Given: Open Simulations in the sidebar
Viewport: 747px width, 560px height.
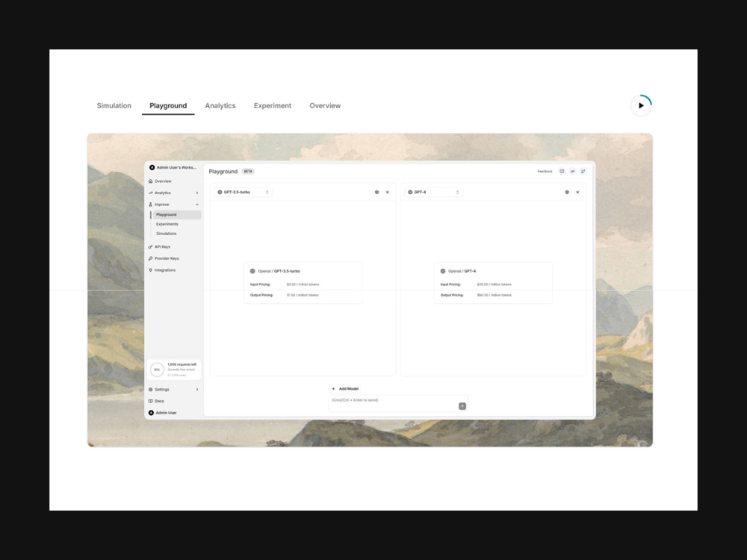Looking at the screenshot, I should [x=167, y=234].
